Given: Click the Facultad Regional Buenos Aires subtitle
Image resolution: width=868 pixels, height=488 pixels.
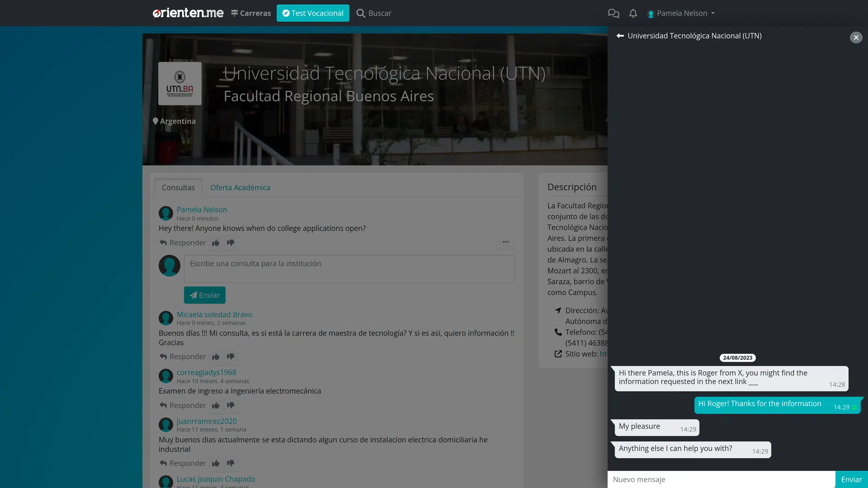Looking at the screenshot, I should [329, 96].
